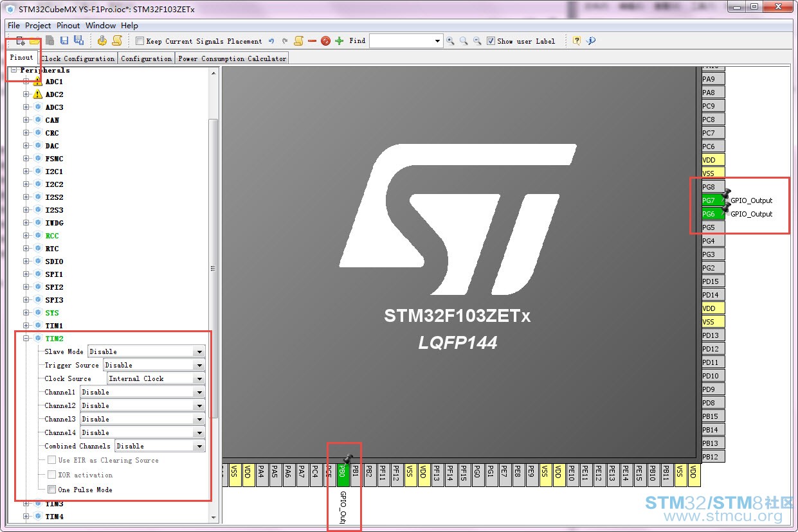Click the Undo arrow in toolbar
The width and height of the screenshot is (798, 532).
tap(271, 41)
